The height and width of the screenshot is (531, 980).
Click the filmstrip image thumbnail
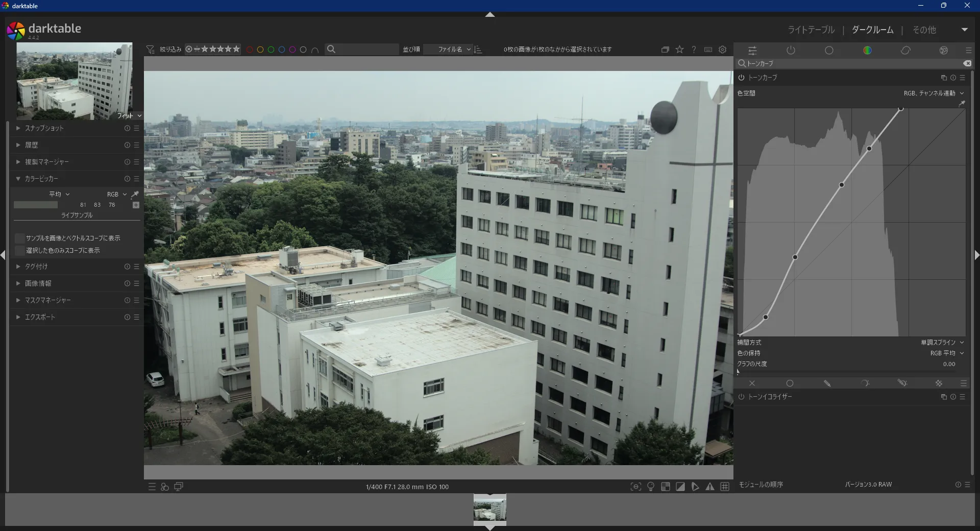pyautogui.click(x=489, y=508)
